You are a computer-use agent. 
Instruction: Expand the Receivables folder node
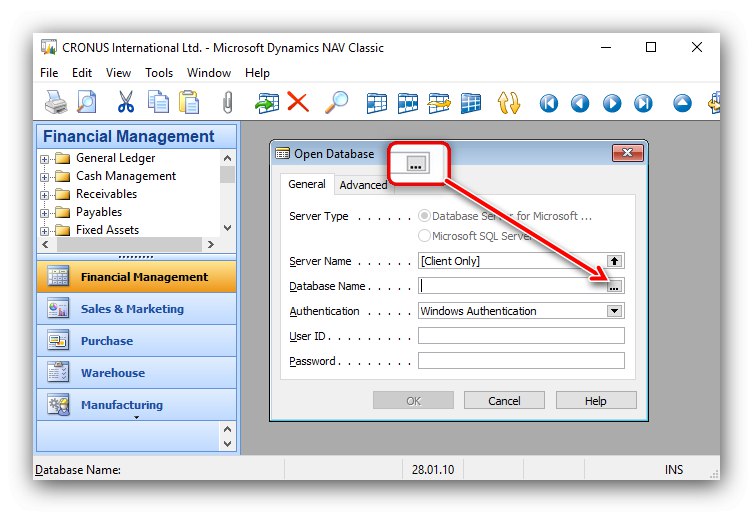[x=44, y=195]
